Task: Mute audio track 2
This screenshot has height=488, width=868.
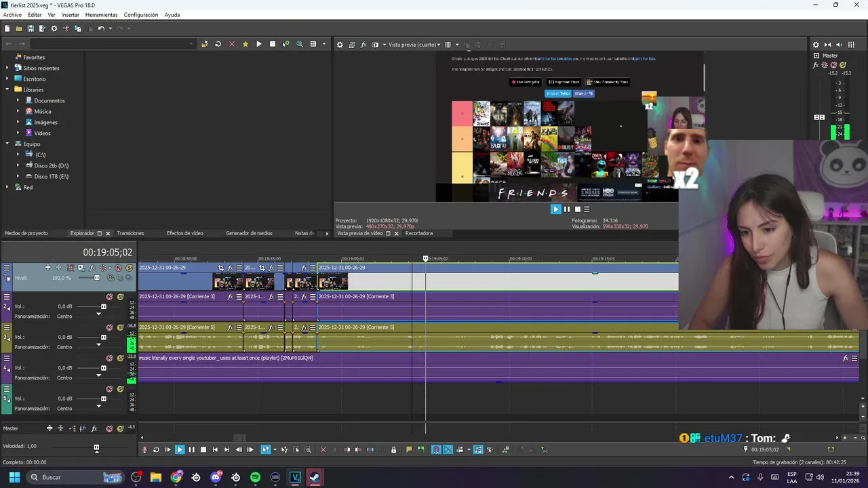Action: (x=109, y=297)
